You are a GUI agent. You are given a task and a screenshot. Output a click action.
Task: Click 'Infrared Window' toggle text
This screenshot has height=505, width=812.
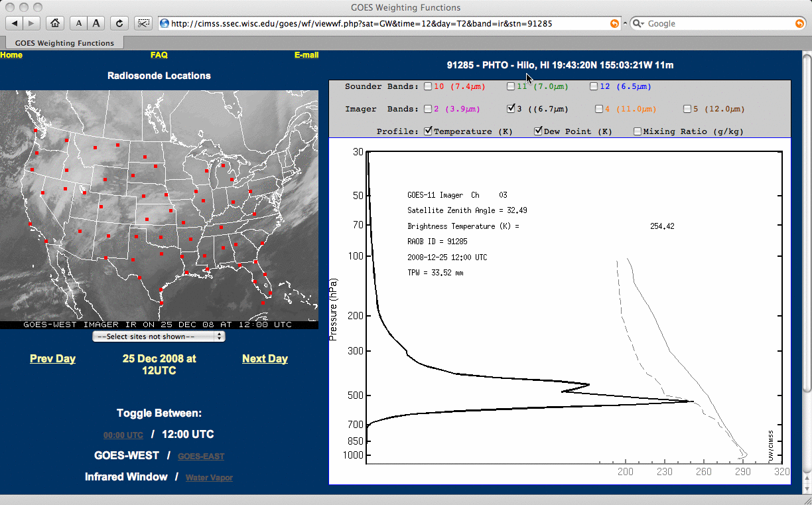pos(126,477)
